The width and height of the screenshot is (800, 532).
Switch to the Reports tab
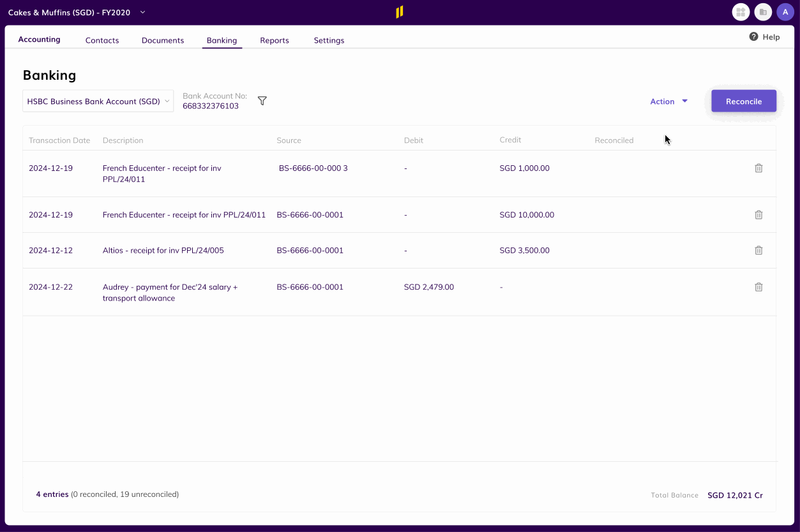[274, 40]
